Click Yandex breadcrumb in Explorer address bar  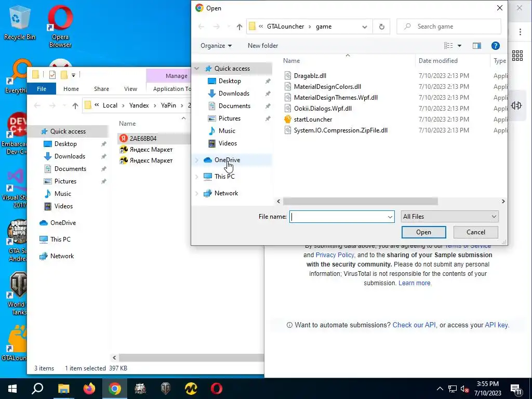click(x=139, y=105)
